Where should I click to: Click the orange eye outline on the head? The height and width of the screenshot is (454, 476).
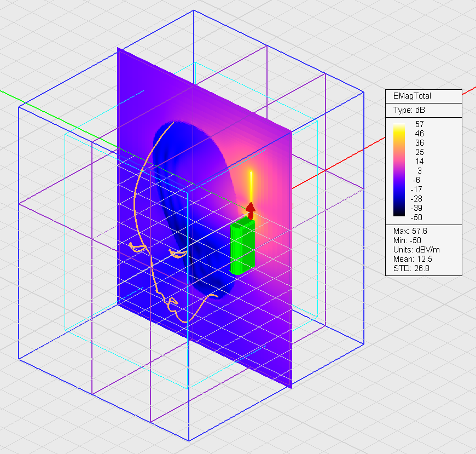(x=178, y=254)
